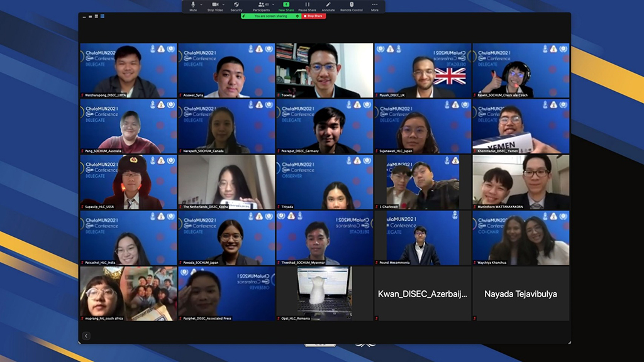644x362 pixels.
Task: Click the red Stop Share button
Action: pos(314,16)
